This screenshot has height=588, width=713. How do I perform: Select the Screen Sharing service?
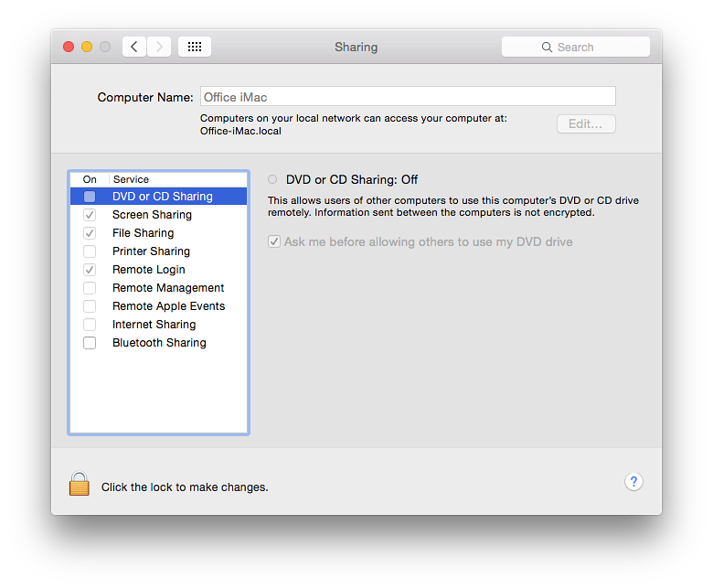158,215
